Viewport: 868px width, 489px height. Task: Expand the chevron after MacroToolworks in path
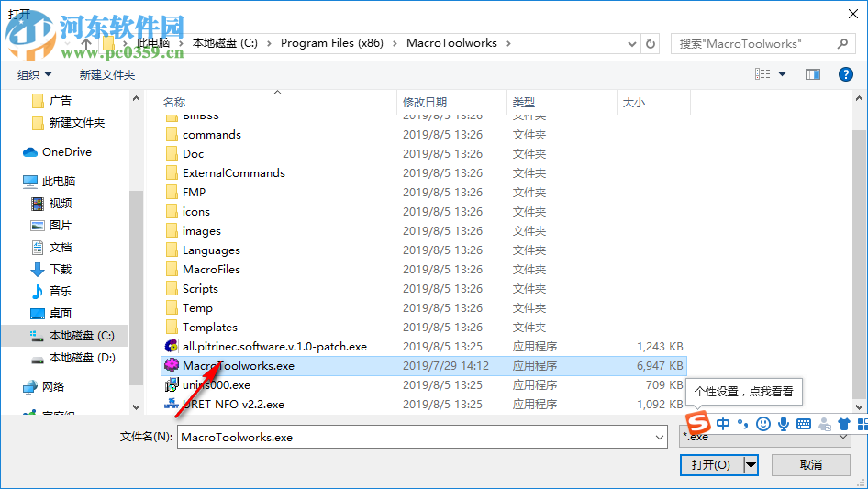click(x=508, y=43)
